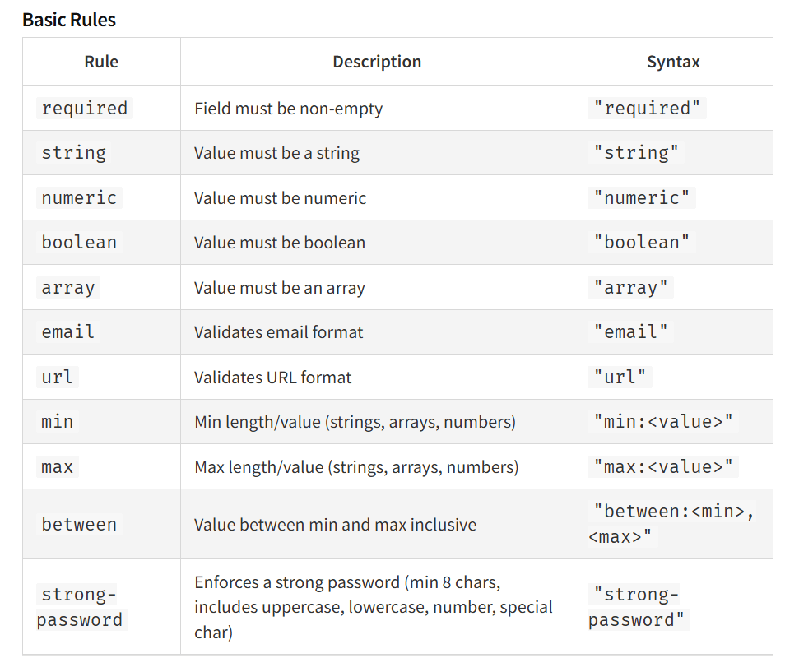
Task: Click the boolean rule code tag
Action: pos(79,242)
